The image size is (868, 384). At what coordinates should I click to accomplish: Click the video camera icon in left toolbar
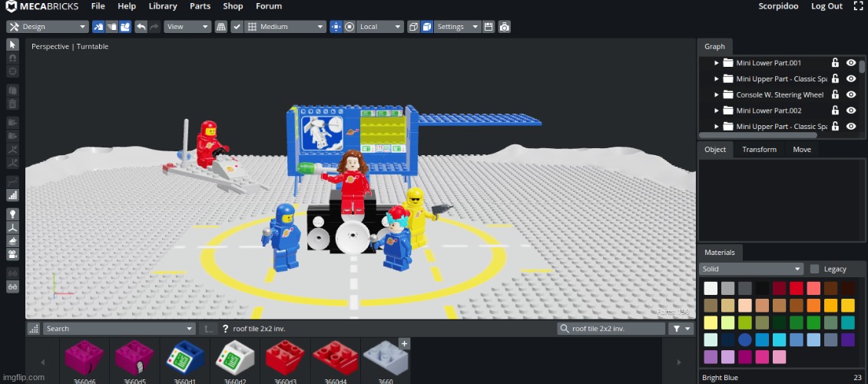point(12,254)
